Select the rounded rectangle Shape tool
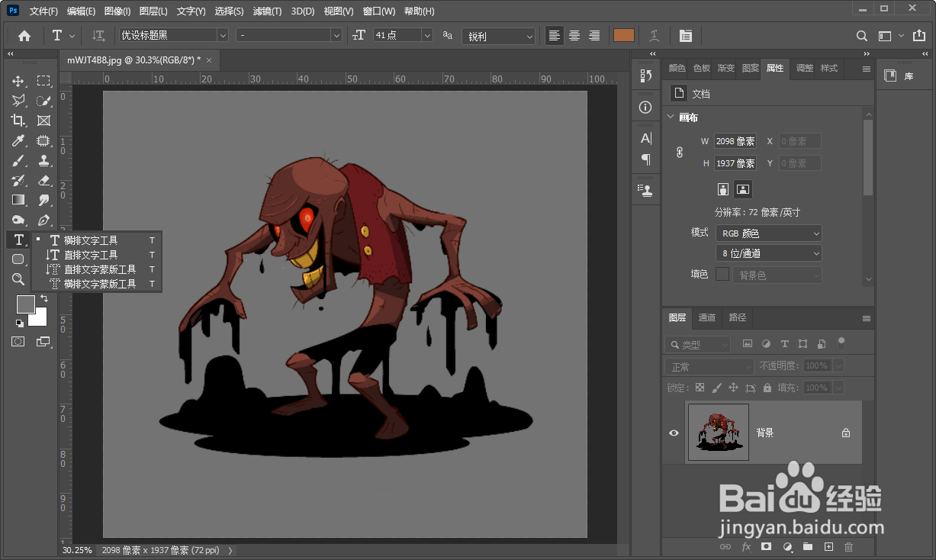The image size is (936, 560). point(18,259)
